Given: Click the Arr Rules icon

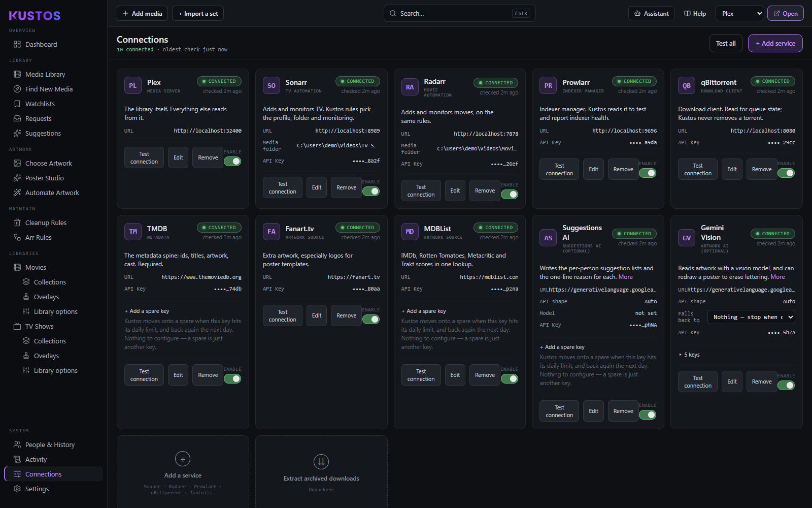Looking at the screenshot, I should click(x=17, y=237).
